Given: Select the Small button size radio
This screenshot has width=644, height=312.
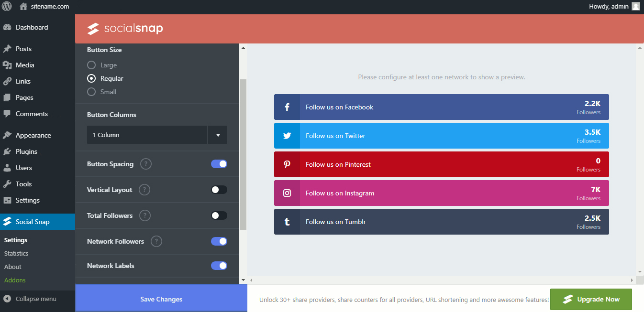Looking at the screenshot, I should point(91,92).
